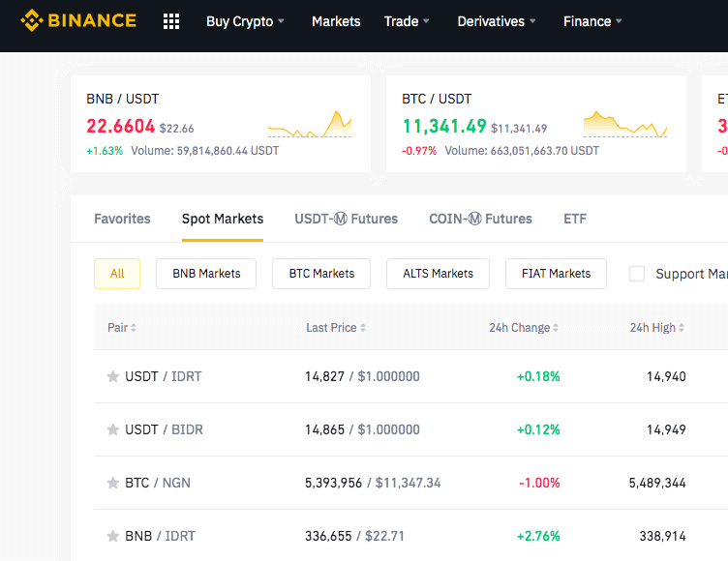Open the BTC / NGN pair
The height and width of the screenshot is (561, 728).
click(x=158, y=483)
